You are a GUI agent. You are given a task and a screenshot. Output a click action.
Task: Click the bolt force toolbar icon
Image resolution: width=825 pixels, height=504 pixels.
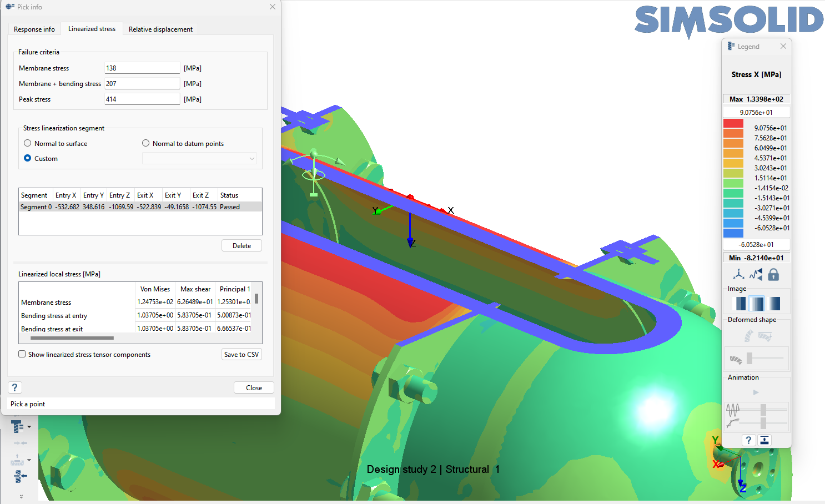tap(19, 476)
